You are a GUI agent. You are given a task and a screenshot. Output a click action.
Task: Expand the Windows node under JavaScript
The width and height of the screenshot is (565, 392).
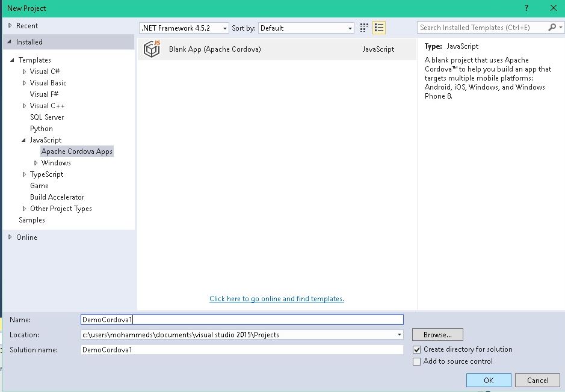click(36, 163)
